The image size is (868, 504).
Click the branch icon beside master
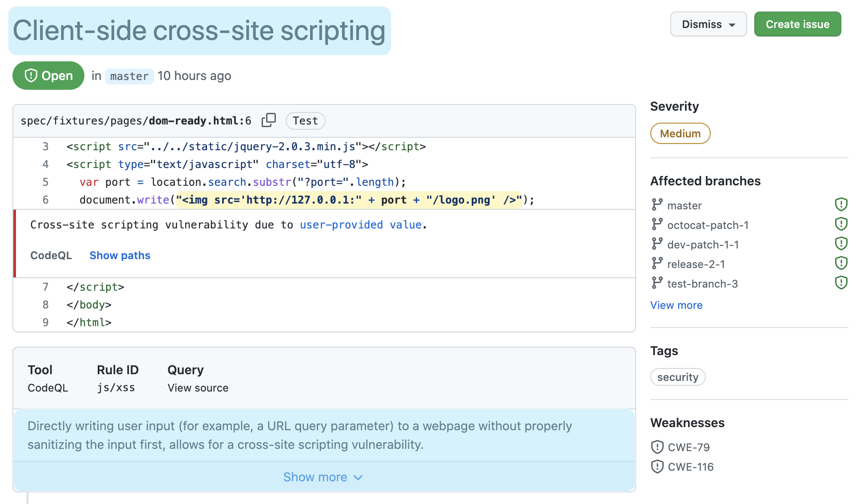657,204
